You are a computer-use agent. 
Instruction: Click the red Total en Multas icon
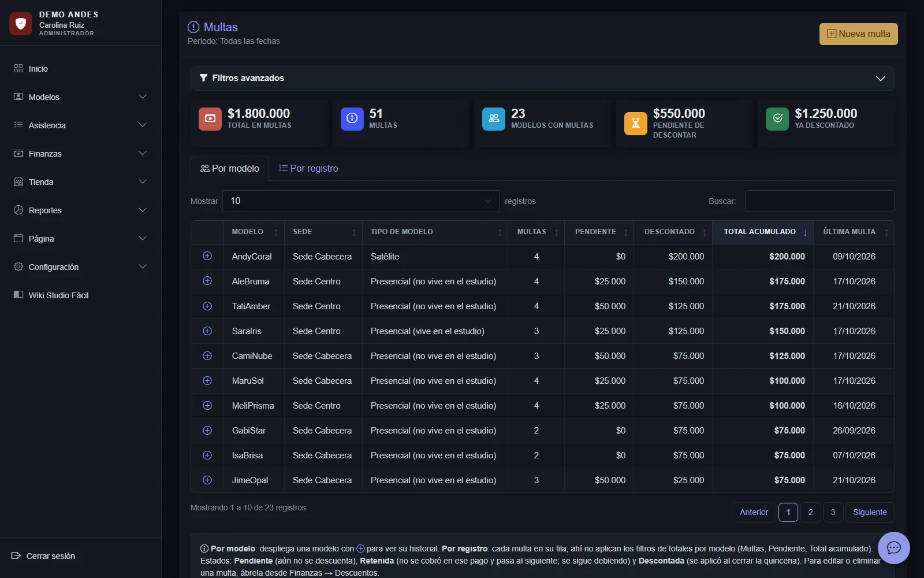[210, 119]
